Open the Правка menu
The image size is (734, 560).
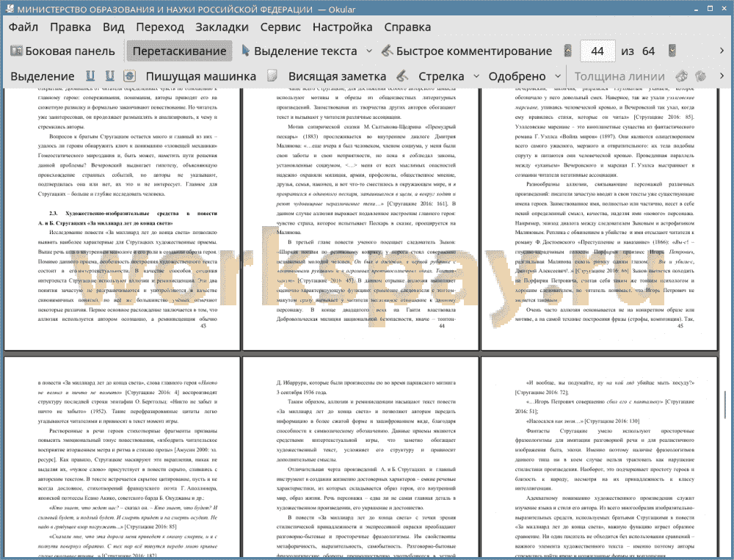point(70,27)
